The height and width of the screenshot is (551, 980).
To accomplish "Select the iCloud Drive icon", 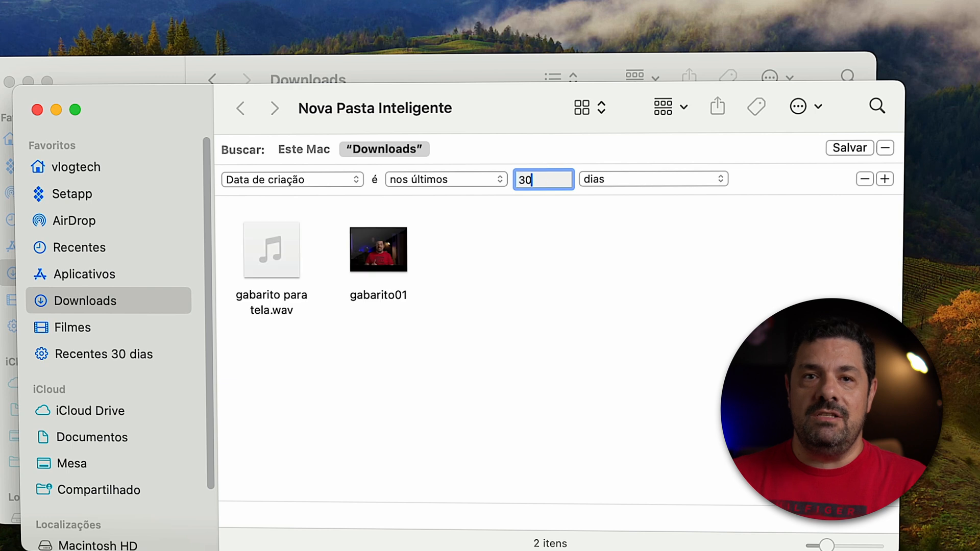I will [43, 410].
